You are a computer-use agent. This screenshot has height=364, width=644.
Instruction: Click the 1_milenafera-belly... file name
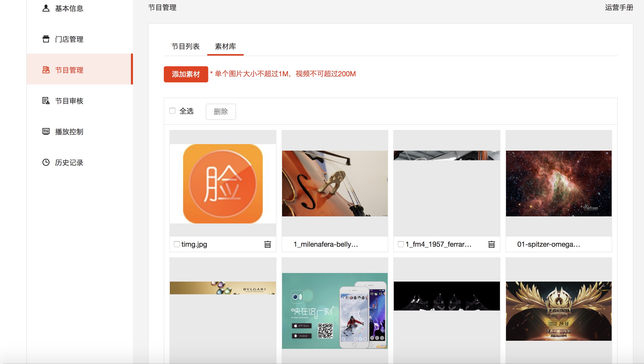(x=326, y=244)
